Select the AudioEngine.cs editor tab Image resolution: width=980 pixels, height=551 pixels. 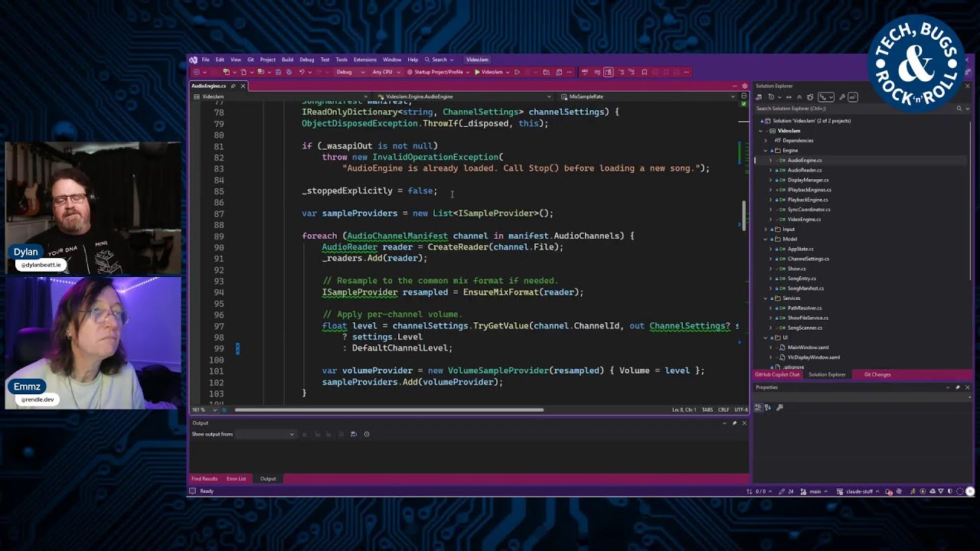208,86
